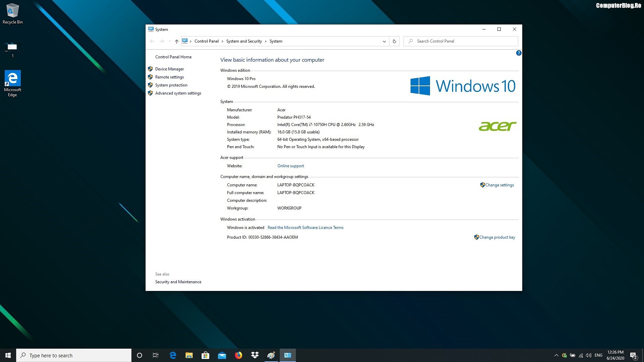Open Firefox from the taskbar
The width and height of the screenshot is (644, 362).
coord(238,355)
